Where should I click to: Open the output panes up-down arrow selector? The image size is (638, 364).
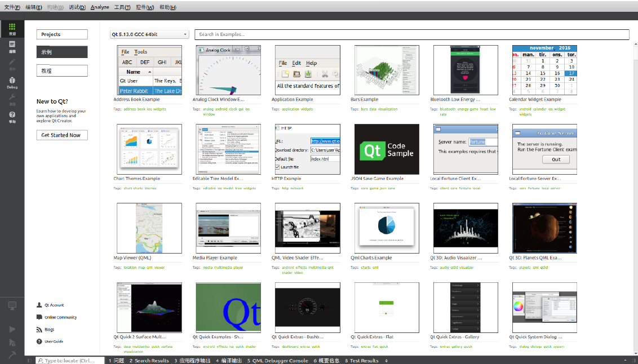click(386, 361)
